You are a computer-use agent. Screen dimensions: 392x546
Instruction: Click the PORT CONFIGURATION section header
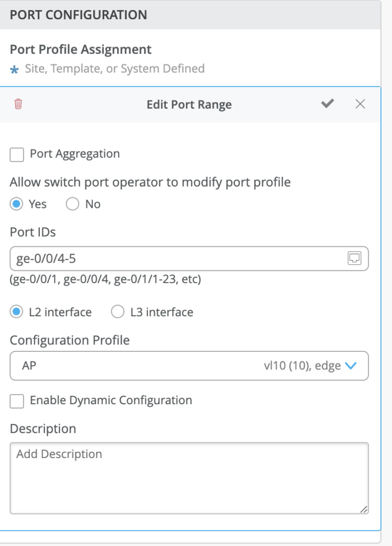coord(79,15)
